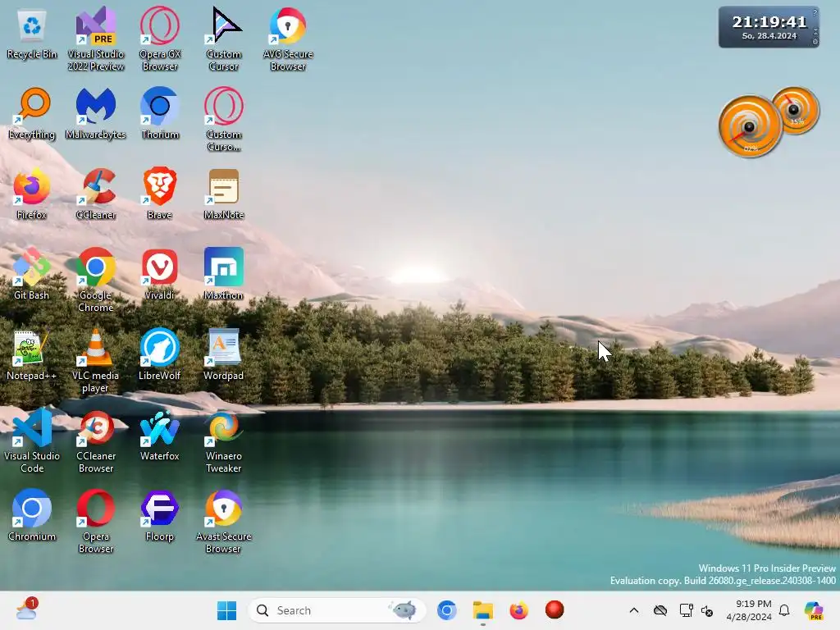Open File Explorer from the taskbar
The image size is (840, 630).
pyautogui.click(x=482, y=610)
